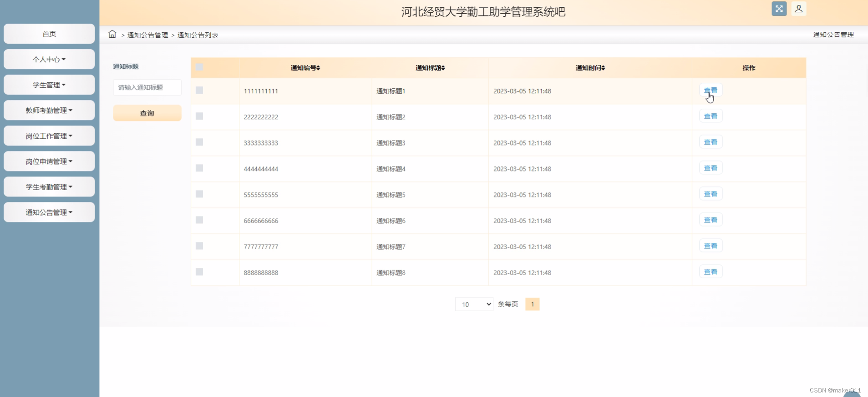Sort by 通知标题 column header
868x397 pixels.
430,68
